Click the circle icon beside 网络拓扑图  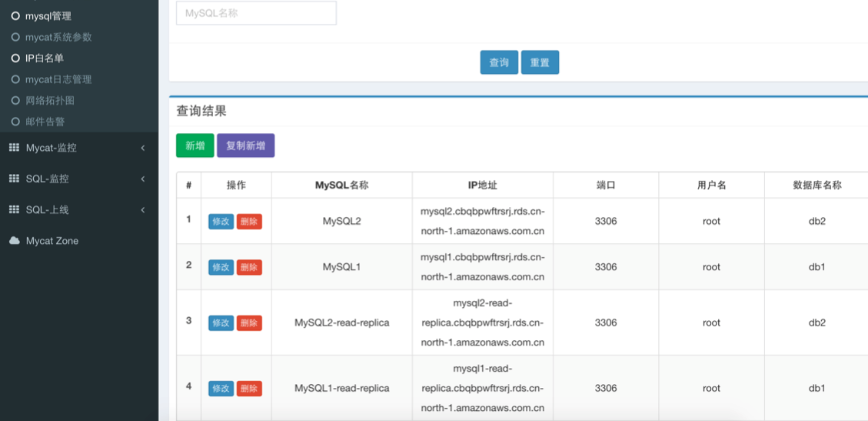(15, 101)
